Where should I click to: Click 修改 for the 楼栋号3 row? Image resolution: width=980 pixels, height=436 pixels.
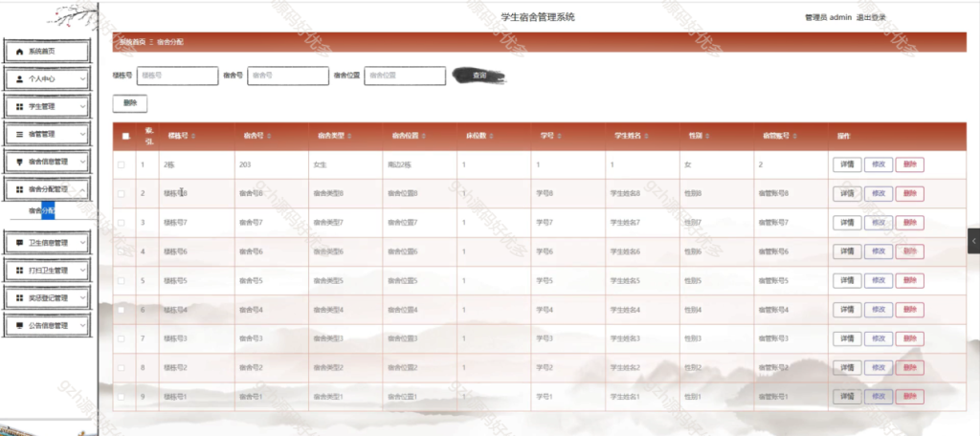879,338
